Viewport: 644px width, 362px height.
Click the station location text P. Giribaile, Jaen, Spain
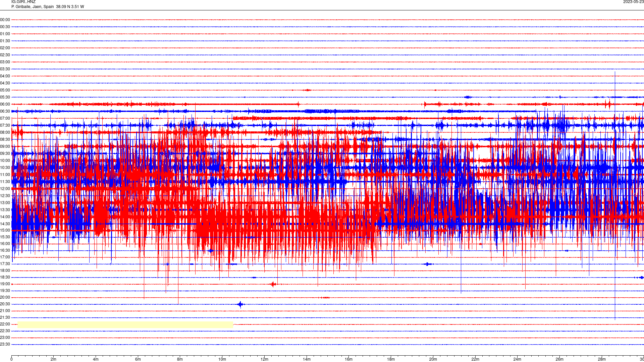33,7
